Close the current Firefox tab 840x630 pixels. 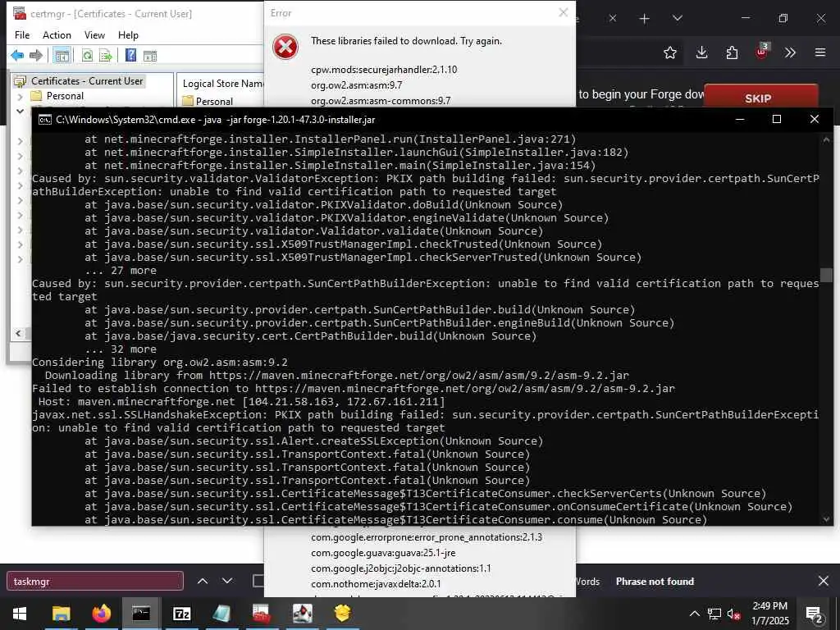tap(613, 19)
